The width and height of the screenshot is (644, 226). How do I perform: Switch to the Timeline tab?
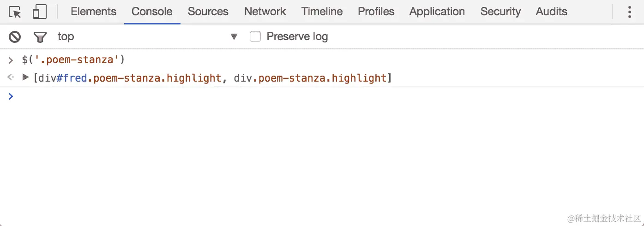(x=322, y=12)
